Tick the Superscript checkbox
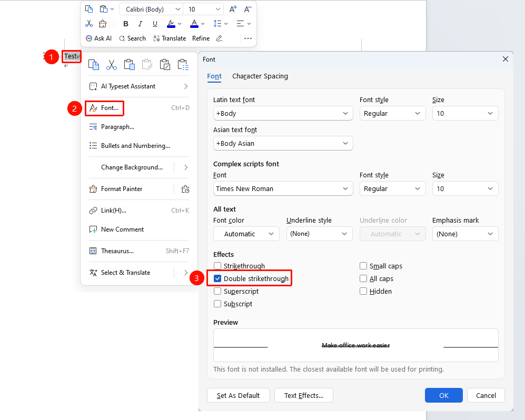This screenshot has width=525, height=420. tap(217, 291)
